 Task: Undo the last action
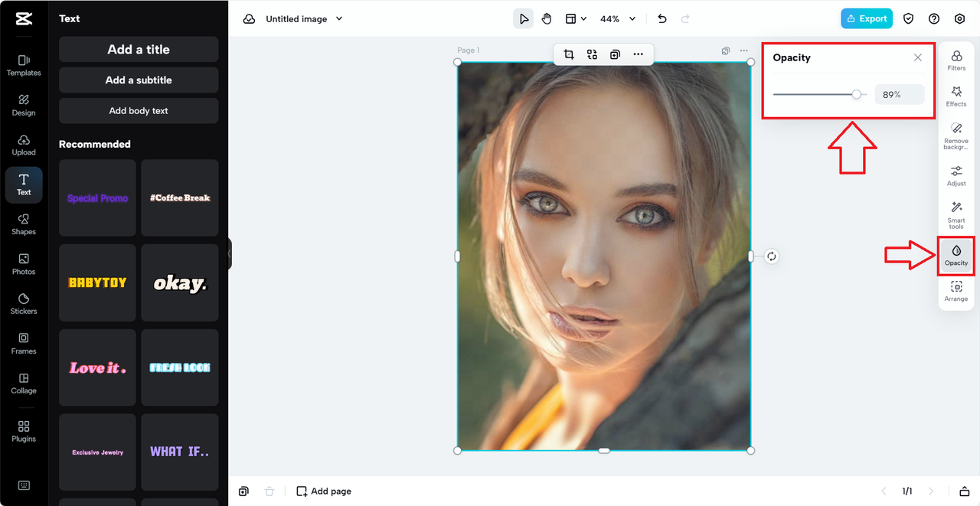(x=662, y=19)
